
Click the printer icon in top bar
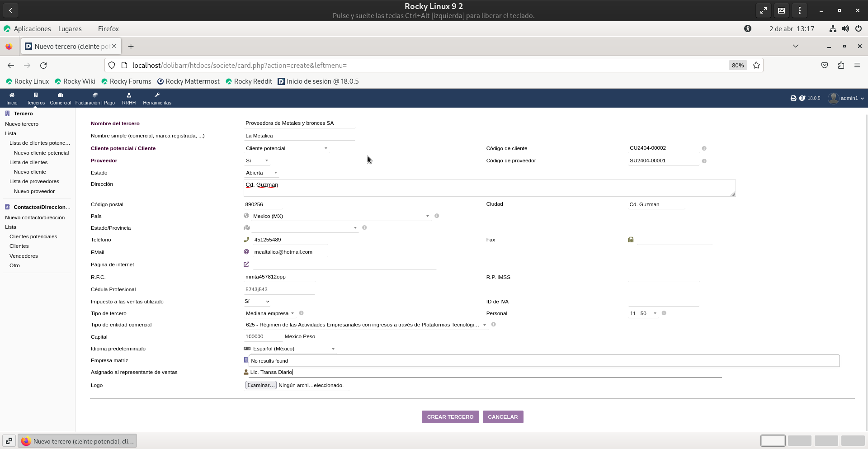coord(793,98)
